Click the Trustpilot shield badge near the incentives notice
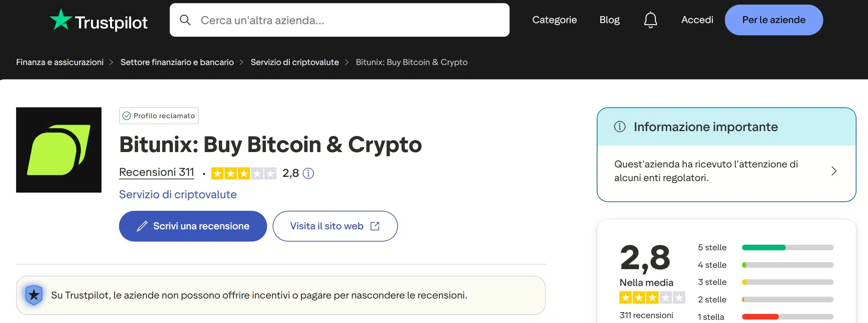 34,295
